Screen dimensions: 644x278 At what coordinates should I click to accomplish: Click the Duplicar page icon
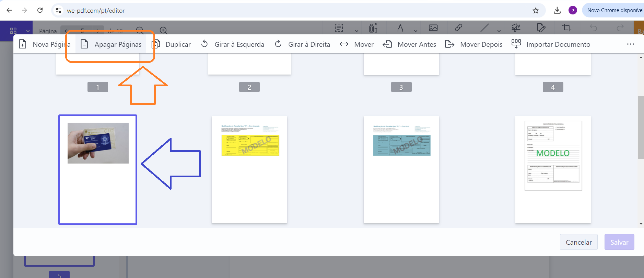[x=156, y=44]
